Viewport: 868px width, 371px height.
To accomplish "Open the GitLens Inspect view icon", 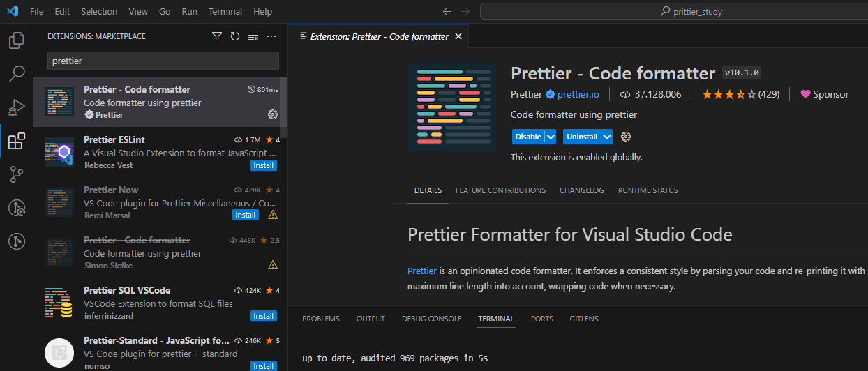I will pos(17,208).
